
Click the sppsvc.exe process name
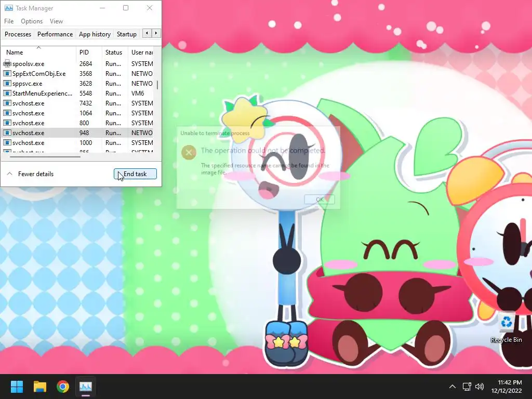pos(27,83)
